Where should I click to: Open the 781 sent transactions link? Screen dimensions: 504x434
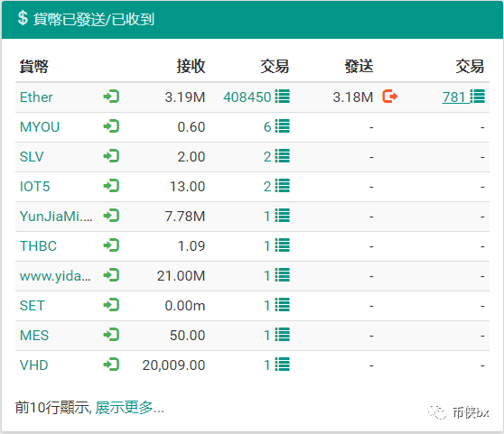pyautogui.click(x=454, y=97)
